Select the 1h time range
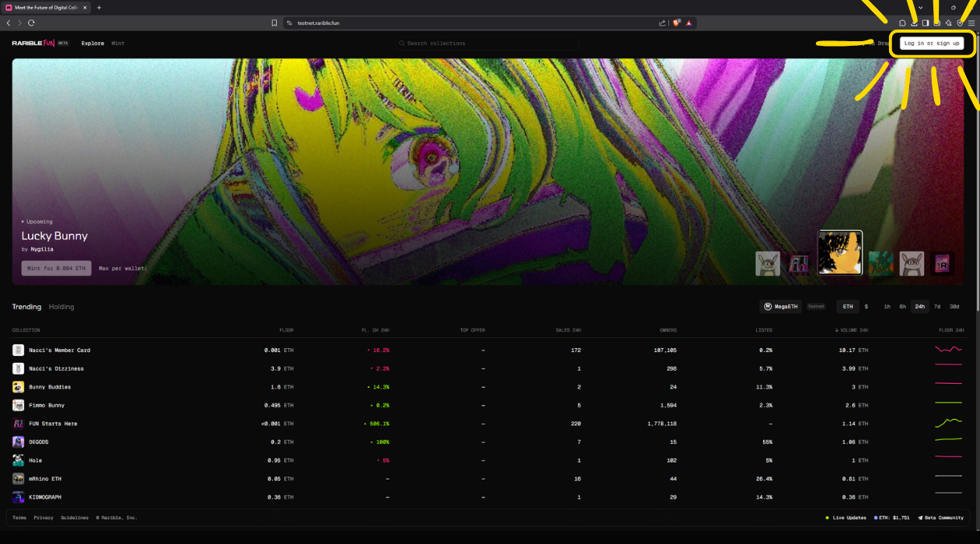 click(x=887, y=307)
